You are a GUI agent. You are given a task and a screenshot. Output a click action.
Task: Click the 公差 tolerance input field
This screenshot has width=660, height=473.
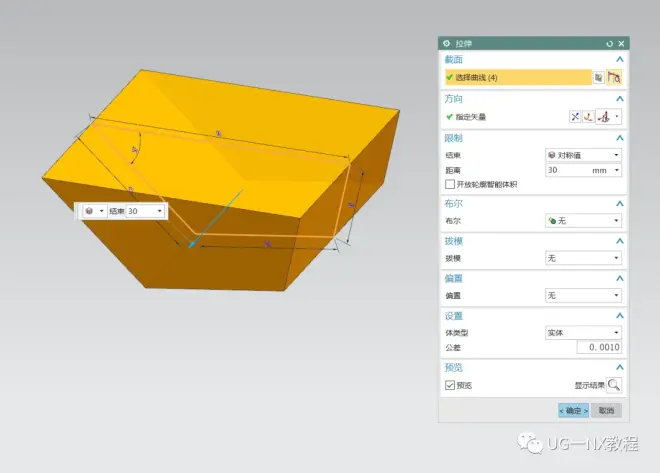599,347
